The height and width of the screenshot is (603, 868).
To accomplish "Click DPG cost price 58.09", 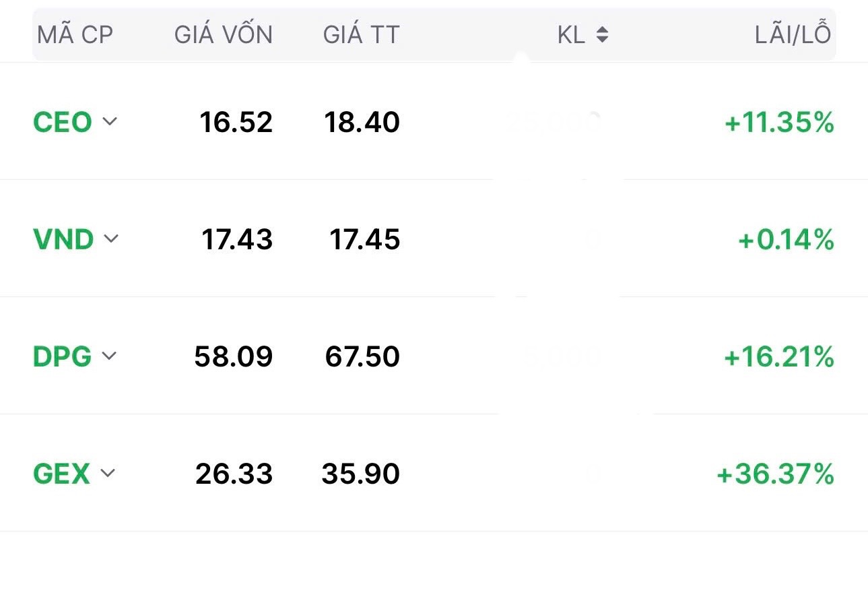I will click(x=234, y=357).
